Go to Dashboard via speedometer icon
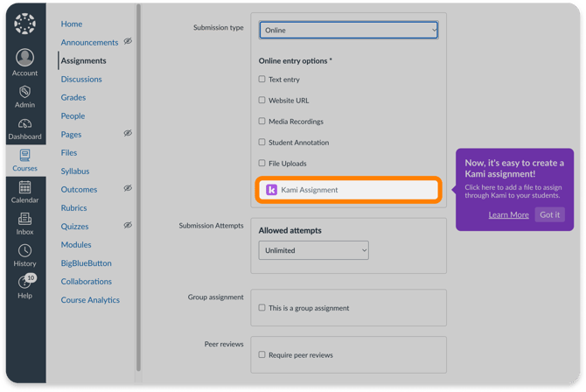The image size is (586, 392). tap(24, 123)
